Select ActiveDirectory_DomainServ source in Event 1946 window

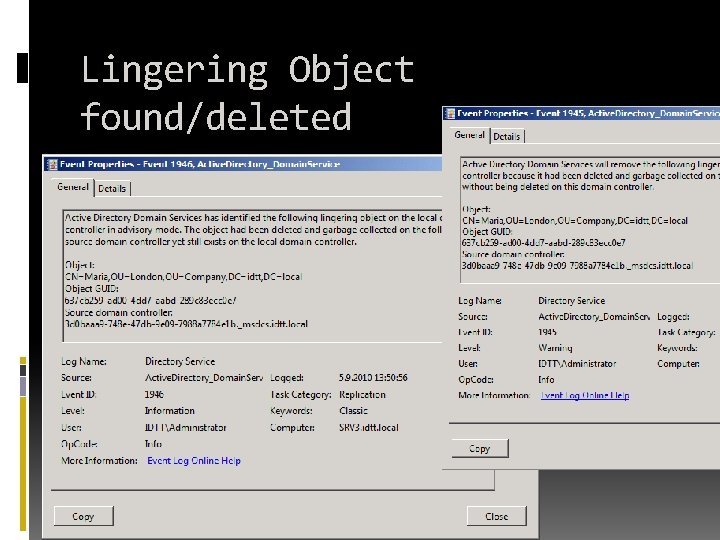point(204,378)
